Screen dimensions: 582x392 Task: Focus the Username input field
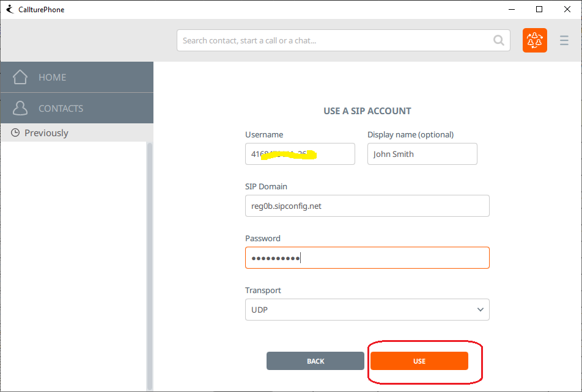[x=300, y=154]
